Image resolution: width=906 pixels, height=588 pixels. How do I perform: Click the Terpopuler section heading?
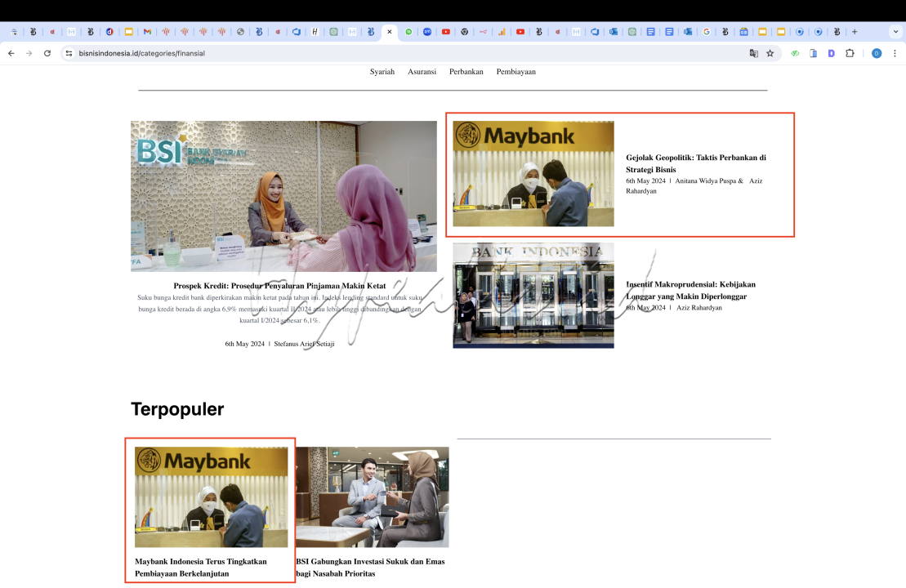177,409
